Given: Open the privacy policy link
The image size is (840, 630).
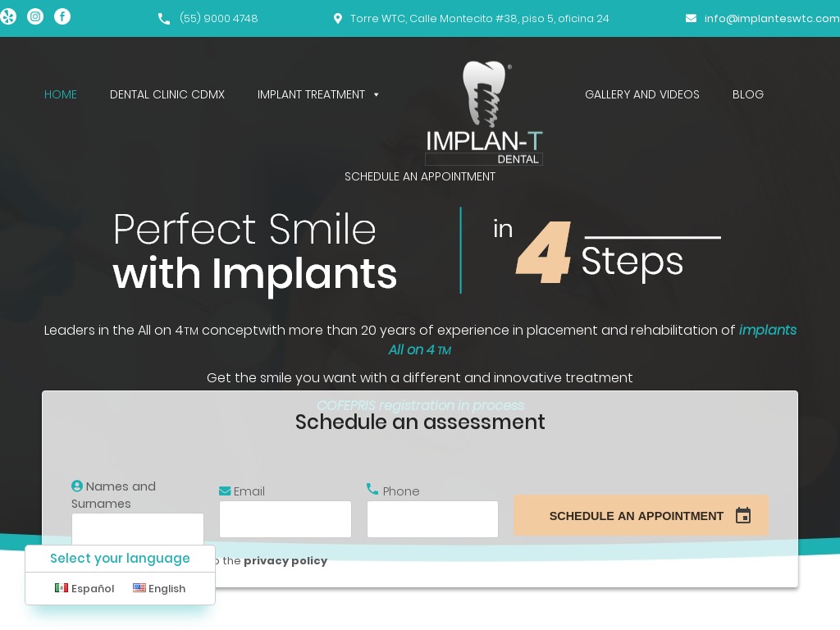Looking at the screenshot, I should tap(285, 560).
